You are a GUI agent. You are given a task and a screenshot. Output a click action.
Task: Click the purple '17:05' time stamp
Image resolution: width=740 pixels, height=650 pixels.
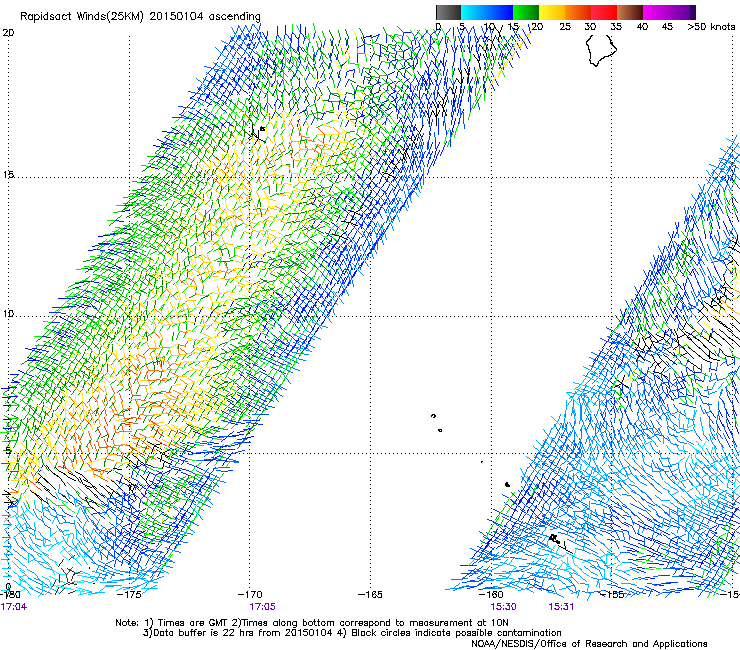coord(262,607)
